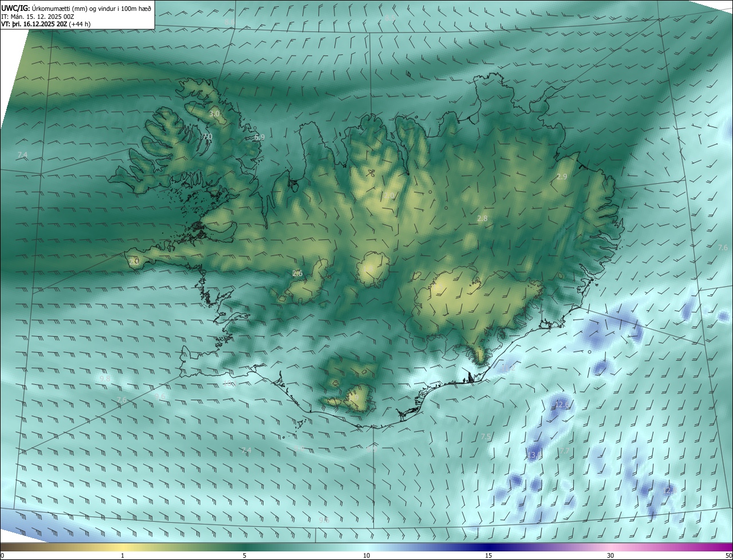Screen dimensions: 733x560
Task: Click the '7.5' value label over the sea
Action: pos(486,437)
